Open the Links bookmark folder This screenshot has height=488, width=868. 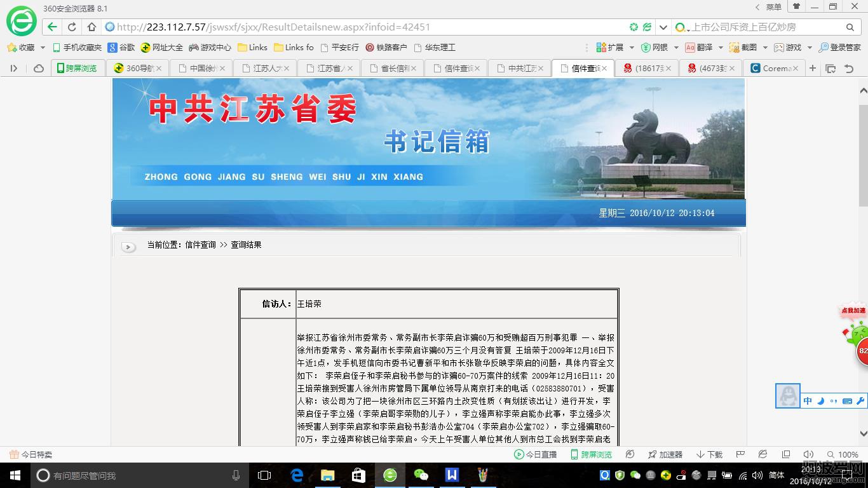tap(252, 47)
